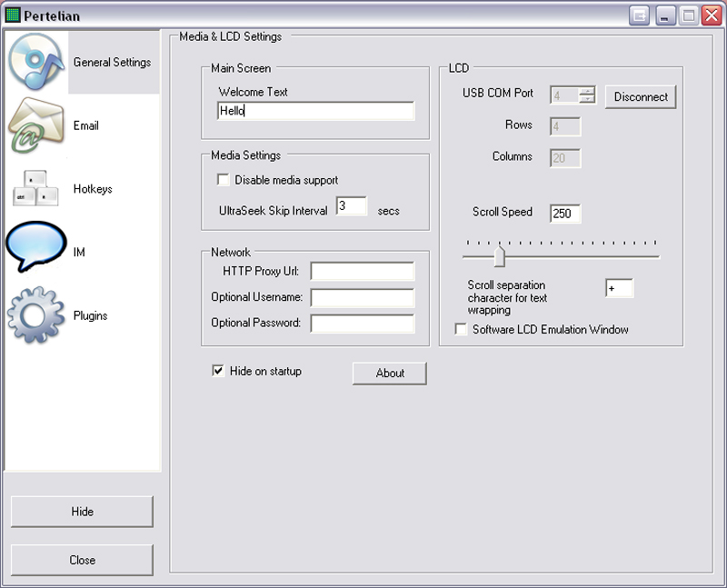Viewport: 727px width, 588px height.
Task: Increase USB COM Port with up arrow
Action: (x=587, y=91)
